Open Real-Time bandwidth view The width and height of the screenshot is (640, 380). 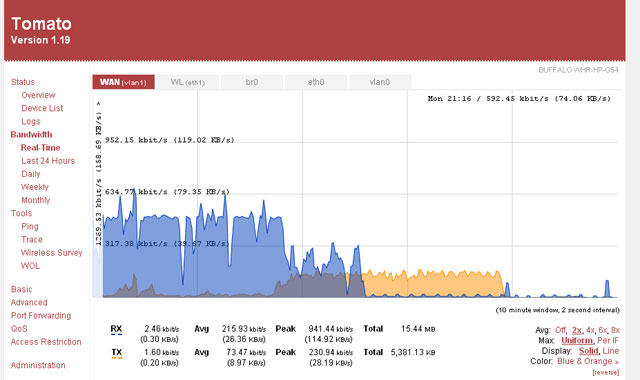(x=40, y=147)
